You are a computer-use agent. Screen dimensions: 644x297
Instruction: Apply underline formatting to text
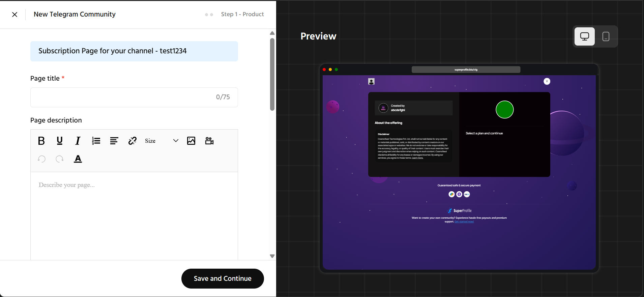(x=60, y=141)
